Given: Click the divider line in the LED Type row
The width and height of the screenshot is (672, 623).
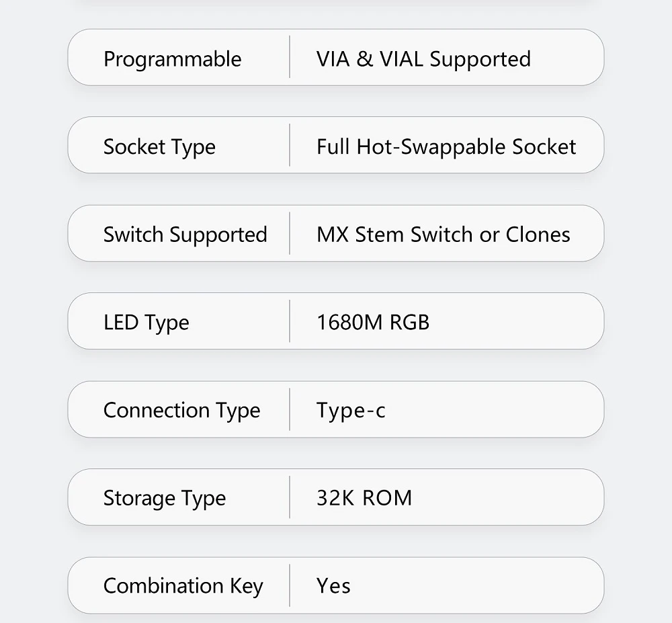Looking at the screenshot, I should 290,321.
